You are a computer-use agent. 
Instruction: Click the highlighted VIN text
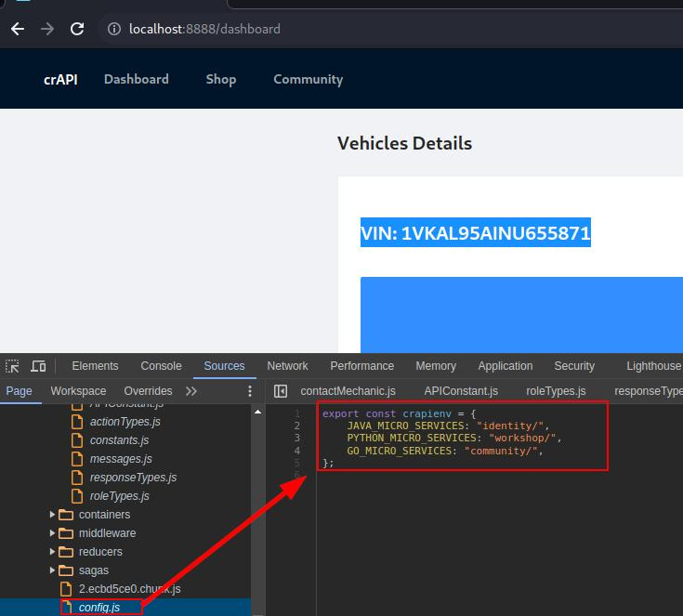point(475,232)
